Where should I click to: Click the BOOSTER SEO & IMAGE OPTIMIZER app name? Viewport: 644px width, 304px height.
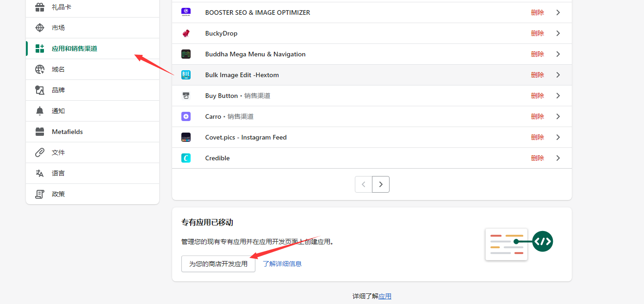[258, 12]
